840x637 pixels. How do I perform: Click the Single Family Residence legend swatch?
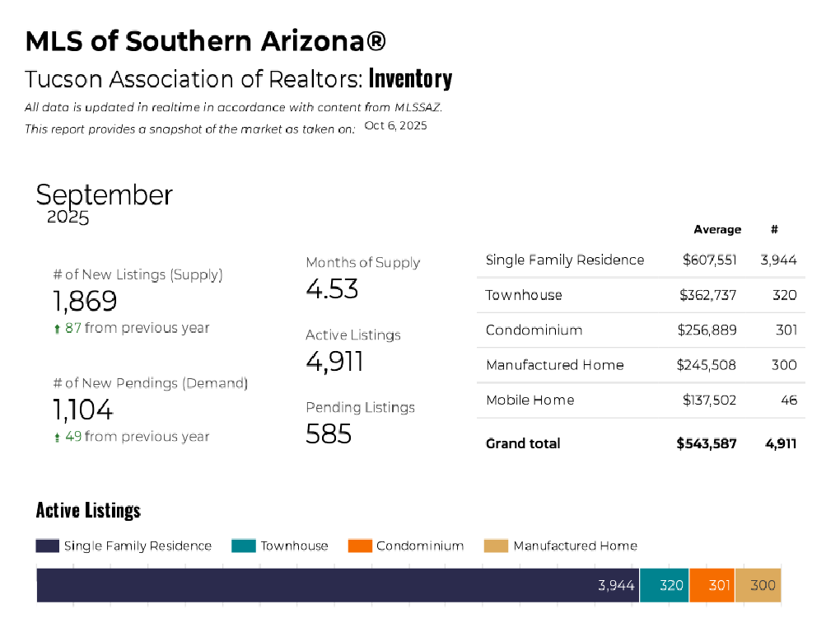[48, 546]
